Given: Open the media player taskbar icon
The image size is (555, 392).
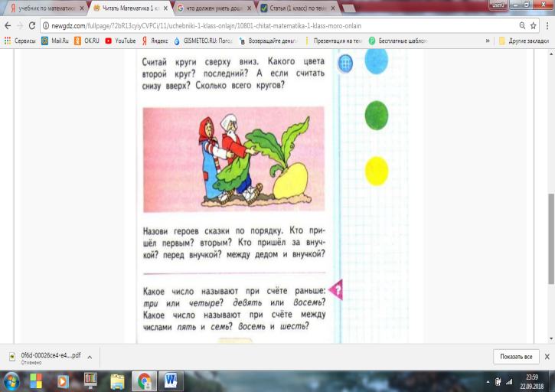Looking at the screenshot, I should click(63, 381).
